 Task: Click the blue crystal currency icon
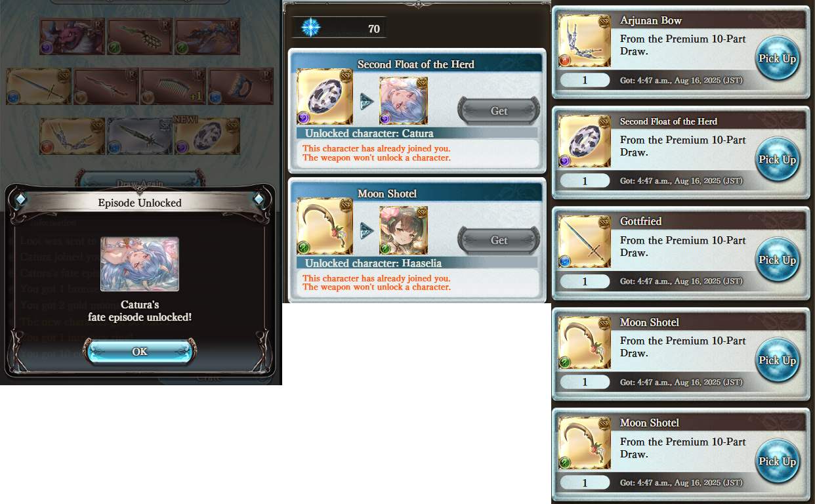coord(310,28)
